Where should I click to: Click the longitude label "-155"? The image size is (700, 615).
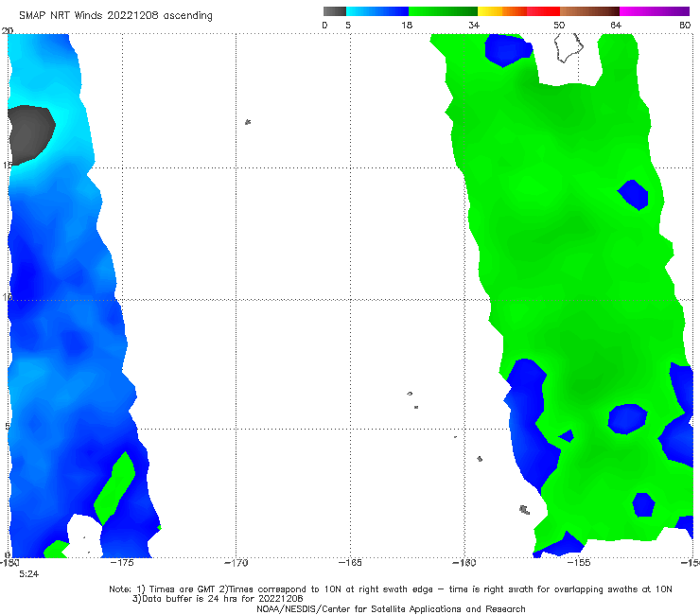[x=579, y=563]
